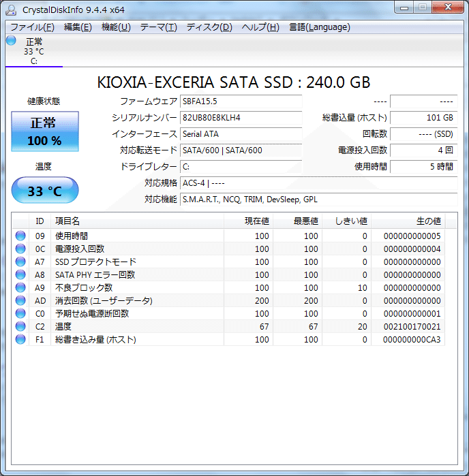Image resolution: width=469 pixels, height=476 pixels.
Task: Click the total host writes value 101 GB
Action: [x=424, y=118]
